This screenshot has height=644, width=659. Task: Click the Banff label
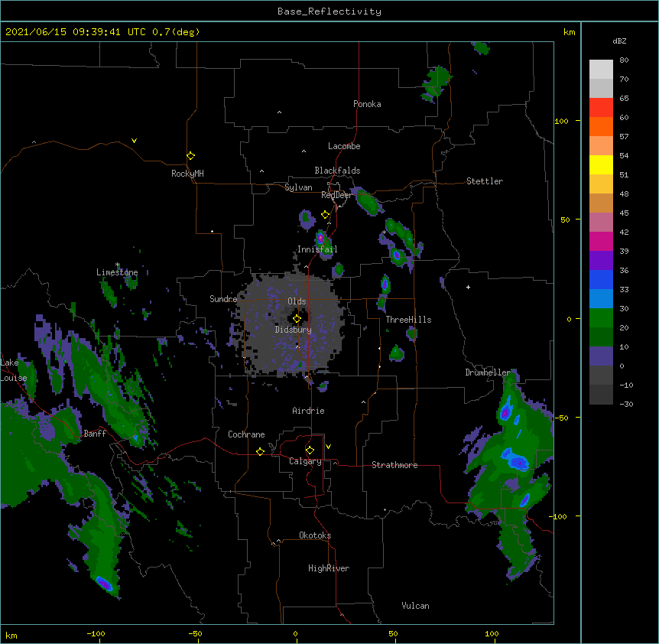click(95, 434)
